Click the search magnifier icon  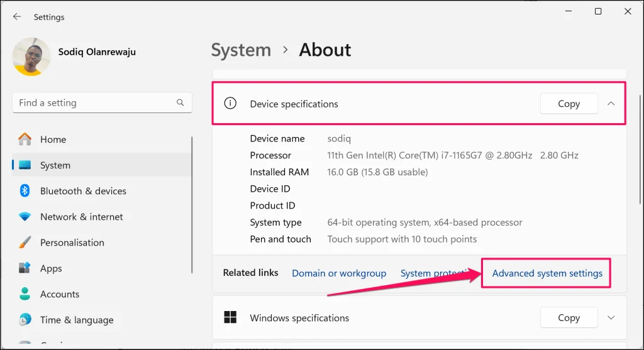click(x=180, y=103)
